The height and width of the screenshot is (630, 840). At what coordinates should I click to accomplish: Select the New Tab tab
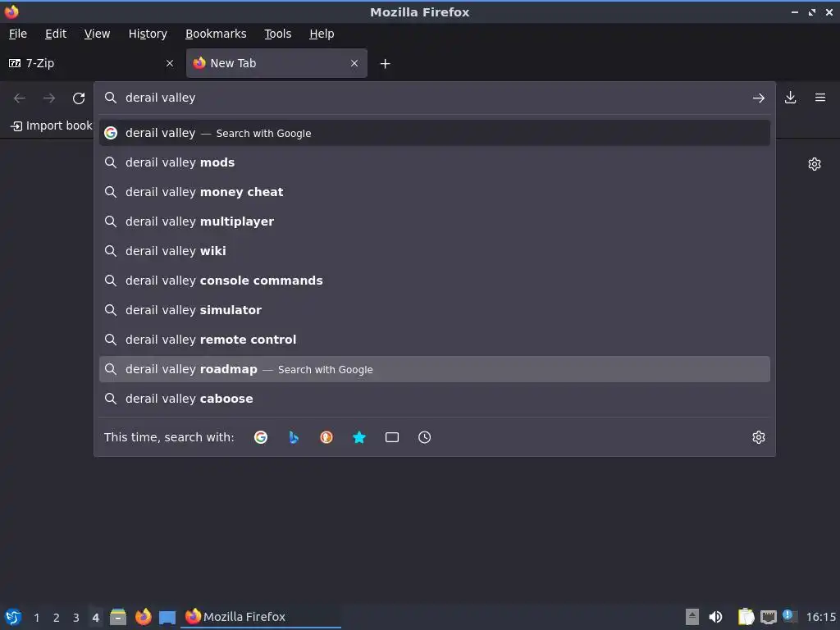pos(276,63)
